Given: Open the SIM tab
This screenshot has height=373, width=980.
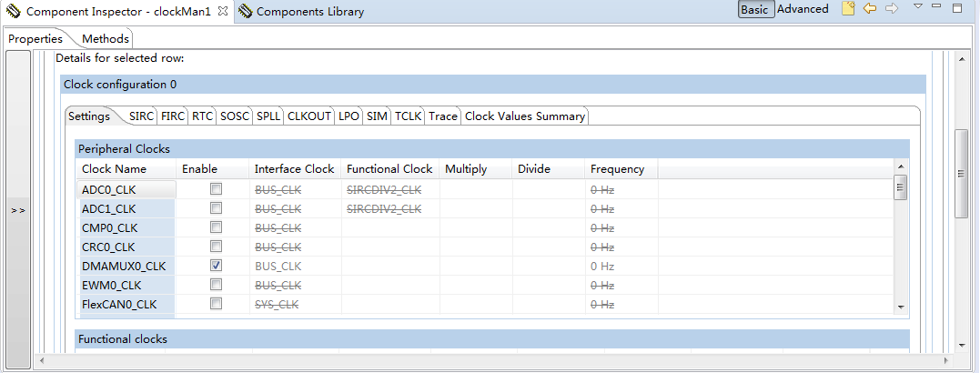Looking at the screenshot, I should (377, 116).
